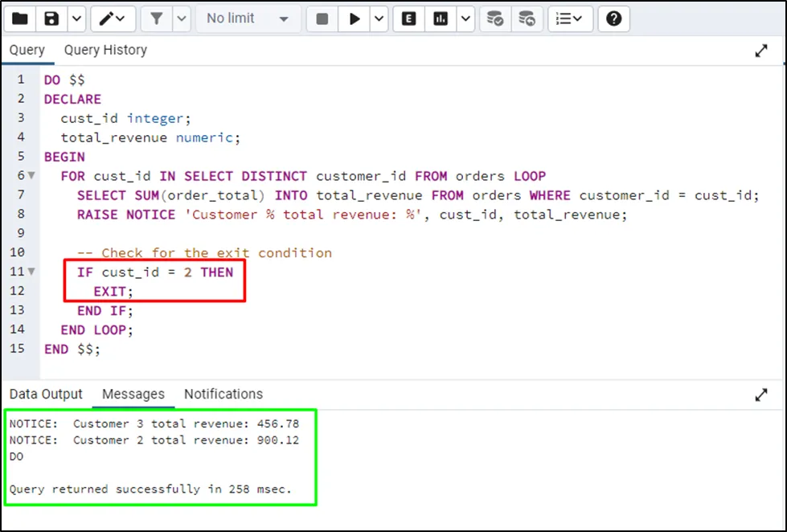Click the Save File icon
Image resolution: width=787 pixels, height=532 pixels.
click(52, 18)
